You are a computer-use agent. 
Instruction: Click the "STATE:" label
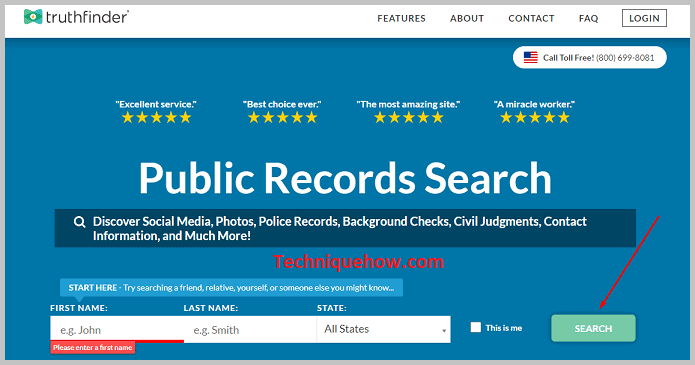[332, 308]
